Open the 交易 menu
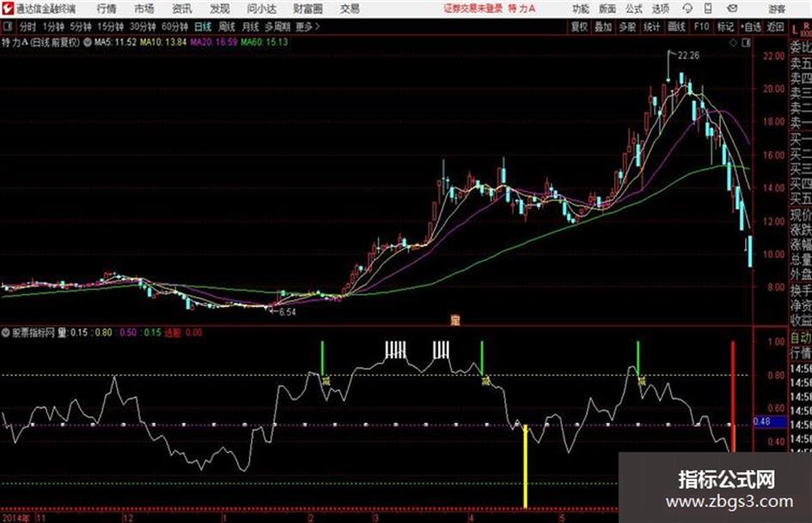Screen dimensions: 812x523 [350, 9]
